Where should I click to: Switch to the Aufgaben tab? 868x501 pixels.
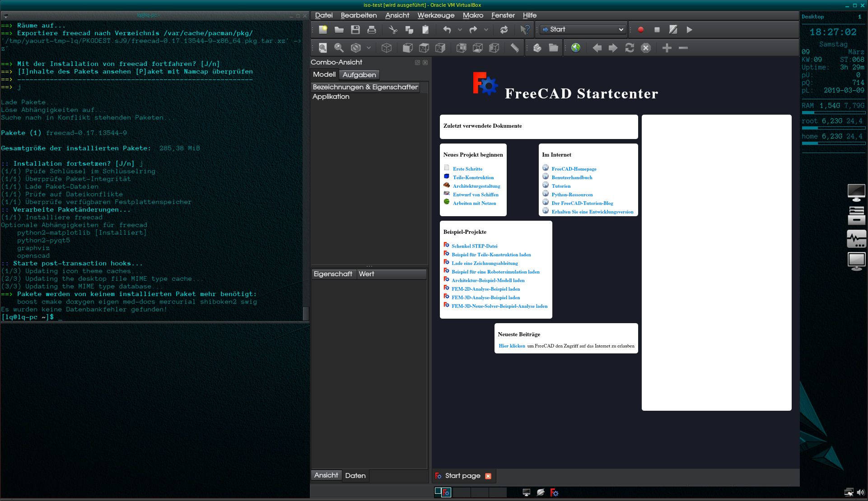pyautogui.click(x=359, y=75)
